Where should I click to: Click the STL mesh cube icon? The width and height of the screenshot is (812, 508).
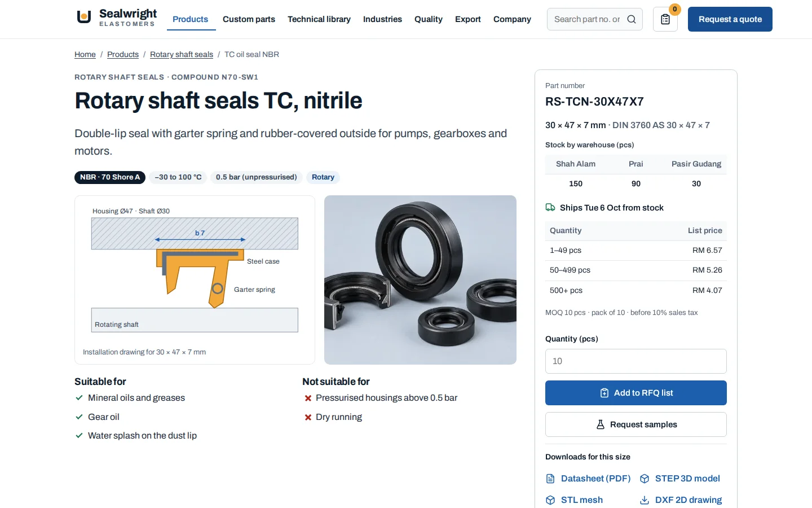point(550,500)
